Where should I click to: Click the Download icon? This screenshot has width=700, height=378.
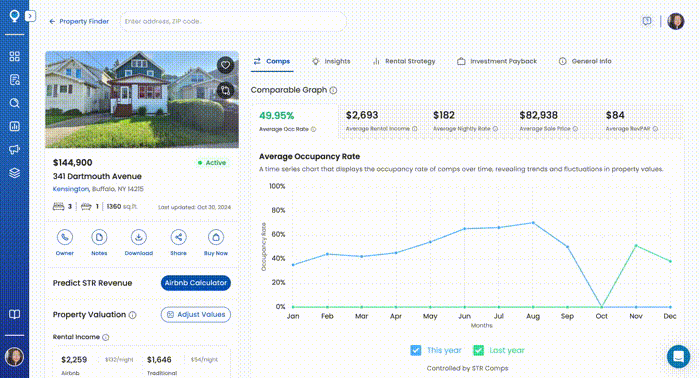(139, 237)
